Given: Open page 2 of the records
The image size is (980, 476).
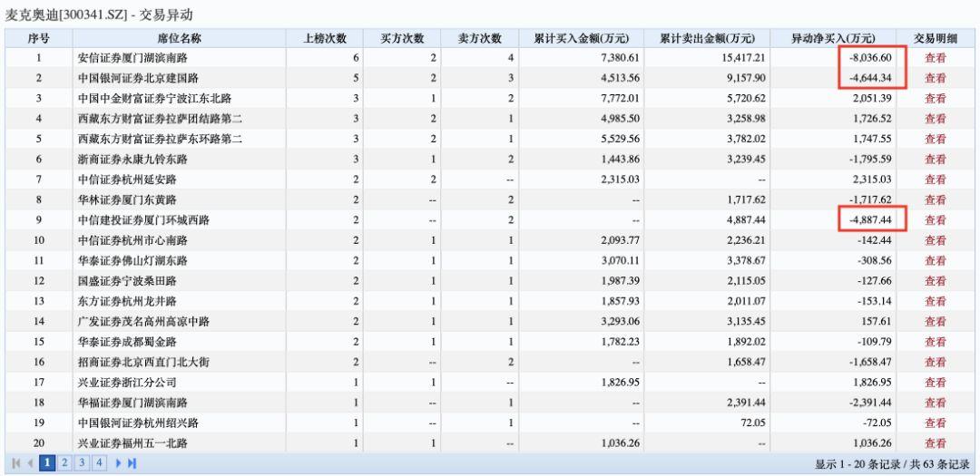Looking at the screenshot, I should pos(64,463).
